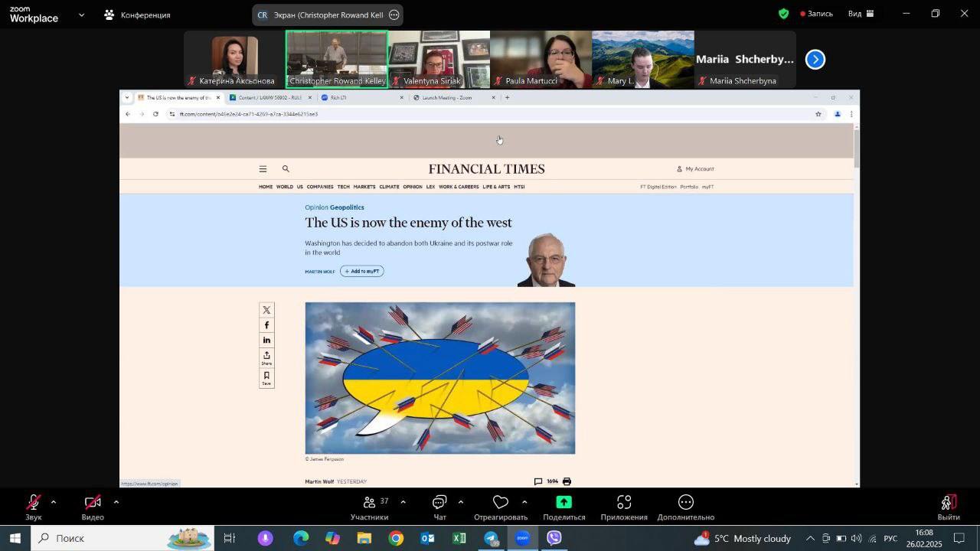Select Mariia Shcherbyna participant tile
980x551 pixels.
745,60
